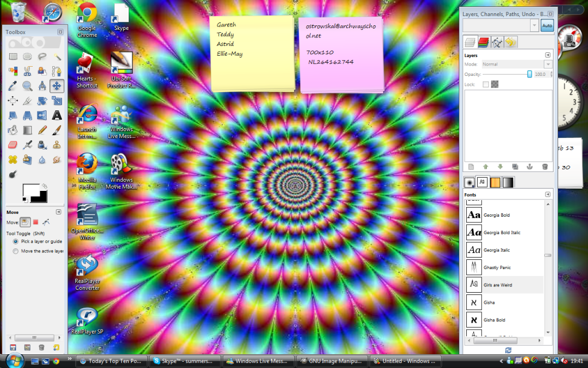Select the Fuzzy Select magic wand tool
Image resolution: width=588 pixels, height=368 pixels.
coord(57,57)
